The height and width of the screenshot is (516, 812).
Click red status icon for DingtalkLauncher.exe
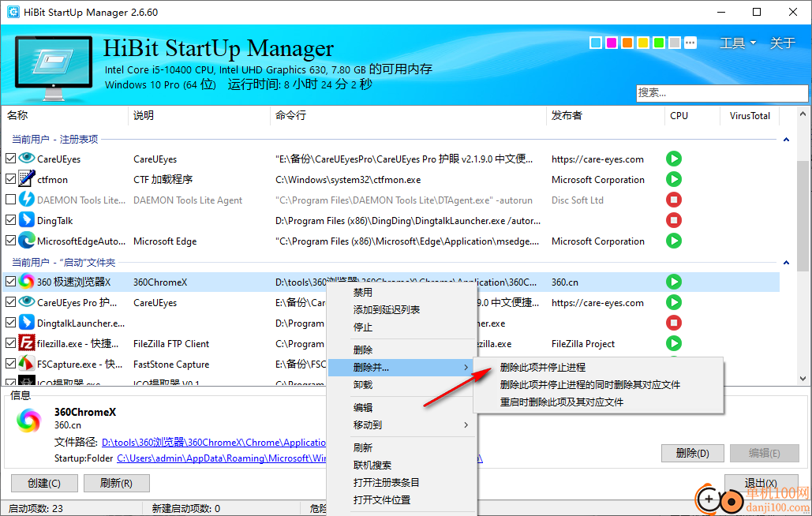(x=674, y=323)
